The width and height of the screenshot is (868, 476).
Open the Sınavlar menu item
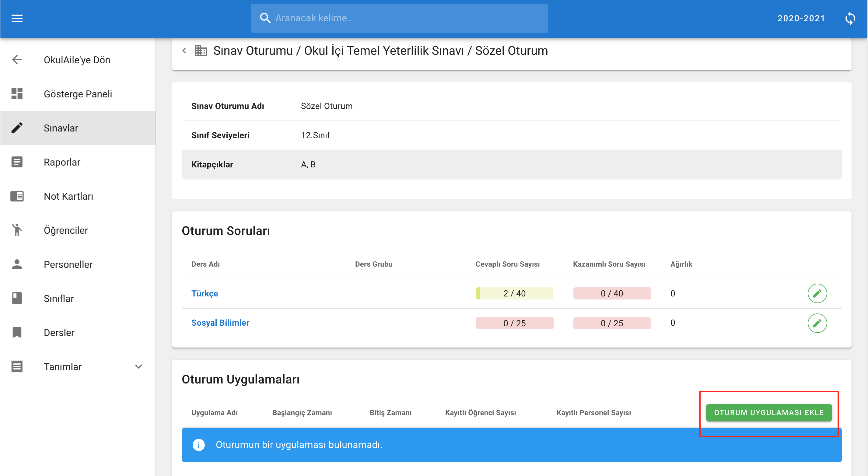(x=78, y=128)
